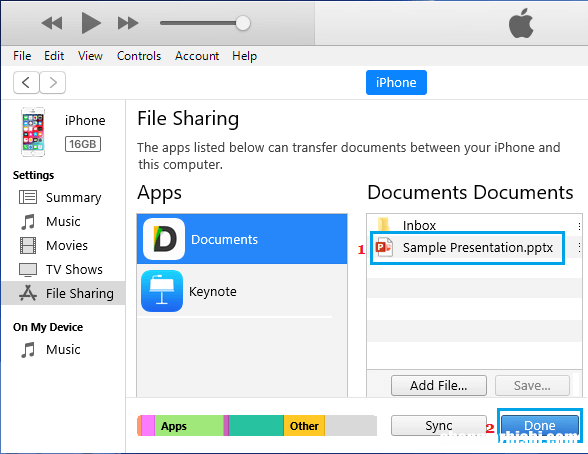Select the Keynote app icon

(x=162, y=291)
